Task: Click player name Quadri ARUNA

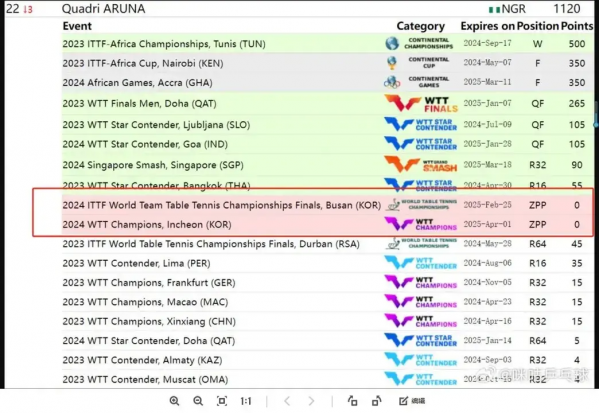Action: point(104,9)
